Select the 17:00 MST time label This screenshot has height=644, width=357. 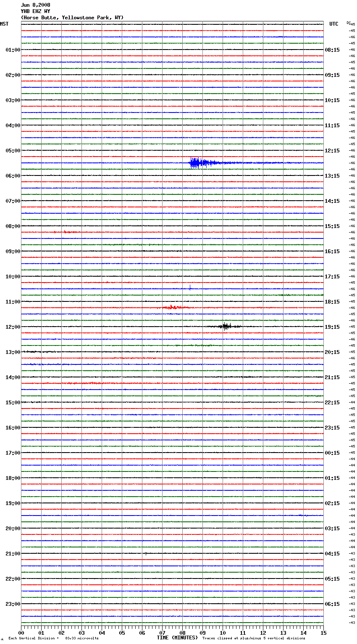click(13, 453)
